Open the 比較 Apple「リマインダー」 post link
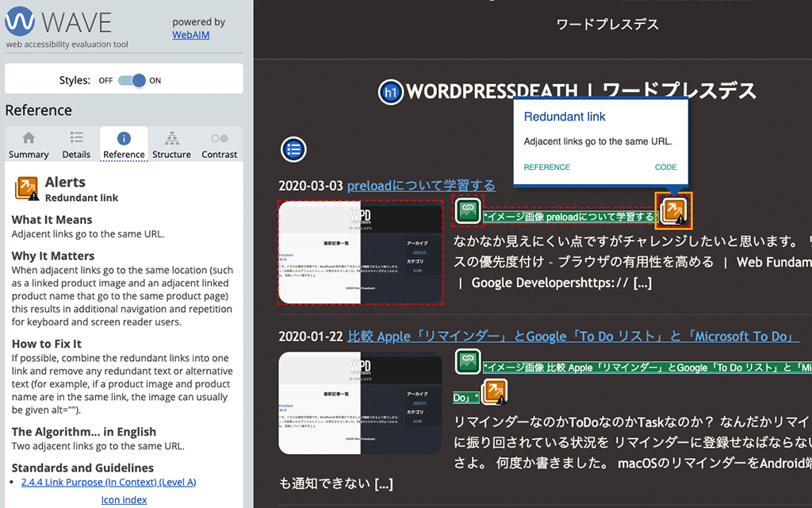Viewport: 812px width, 508px height. pos(573,337)
